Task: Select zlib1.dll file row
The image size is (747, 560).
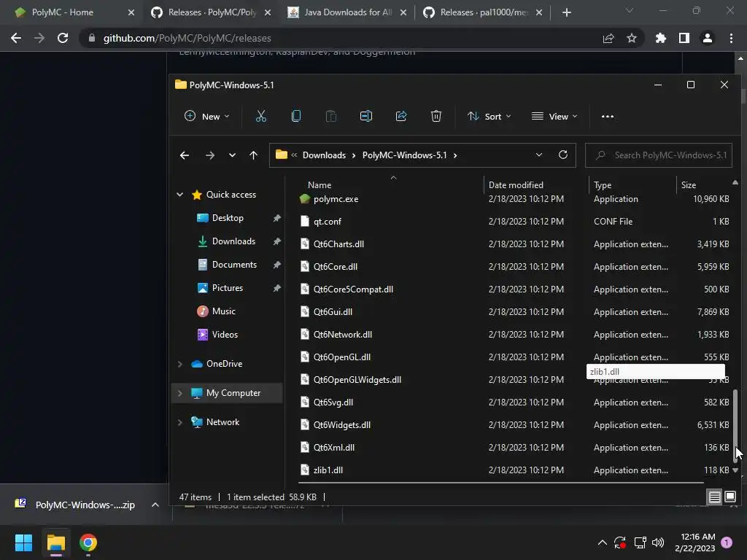Action: tap(514, 470)
